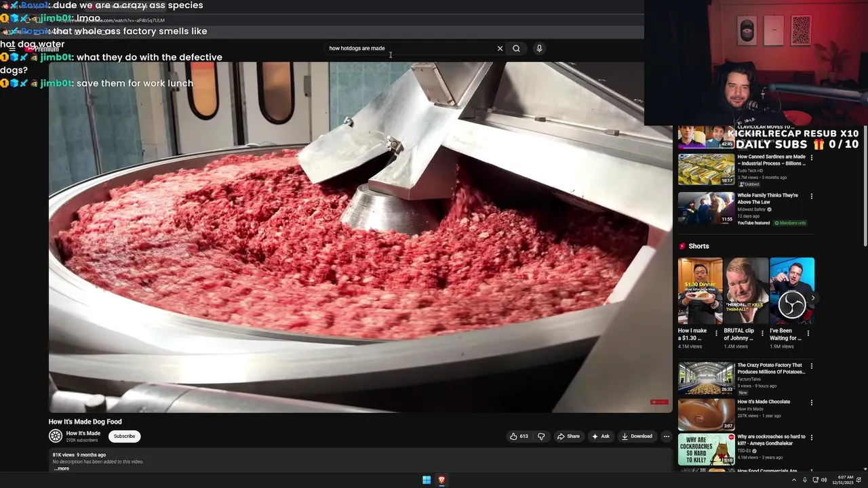
Task: Click the Brave browser taskbar icon
Action: pyautogui.click(x=441, y=480)
